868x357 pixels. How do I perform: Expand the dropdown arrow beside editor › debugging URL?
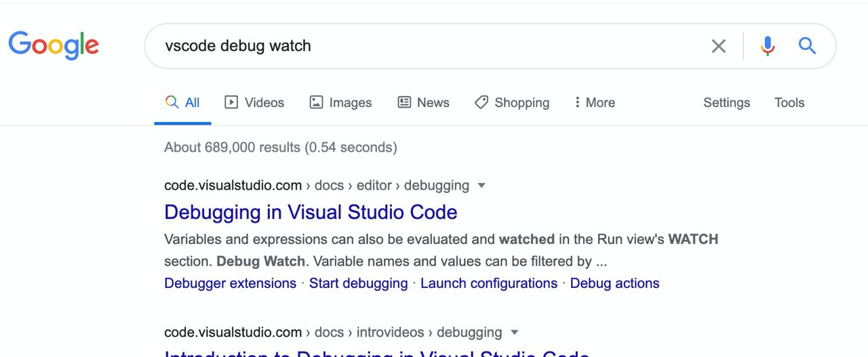coord(481,186)
